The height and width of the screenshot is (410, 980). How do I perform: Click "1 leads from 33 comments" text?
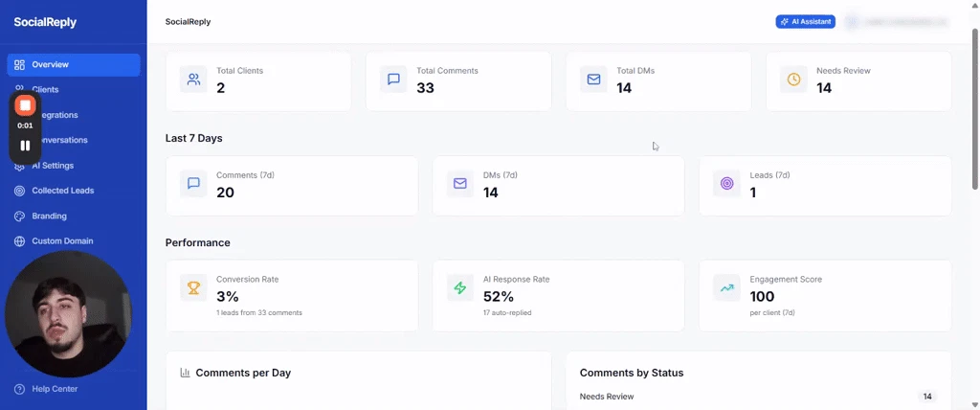258,312
